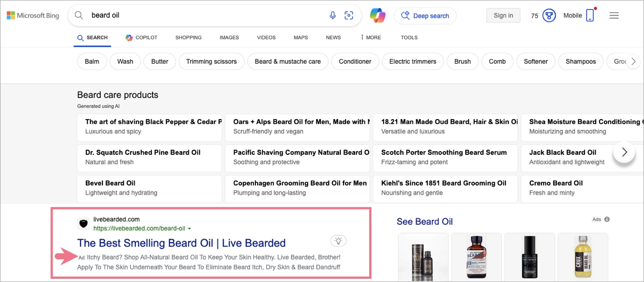Viewport: 644px width, 282px height.
Task: Open the livebearded.com URL dropdown arrow
Action: pyautogui.click(x=189, y=229)
